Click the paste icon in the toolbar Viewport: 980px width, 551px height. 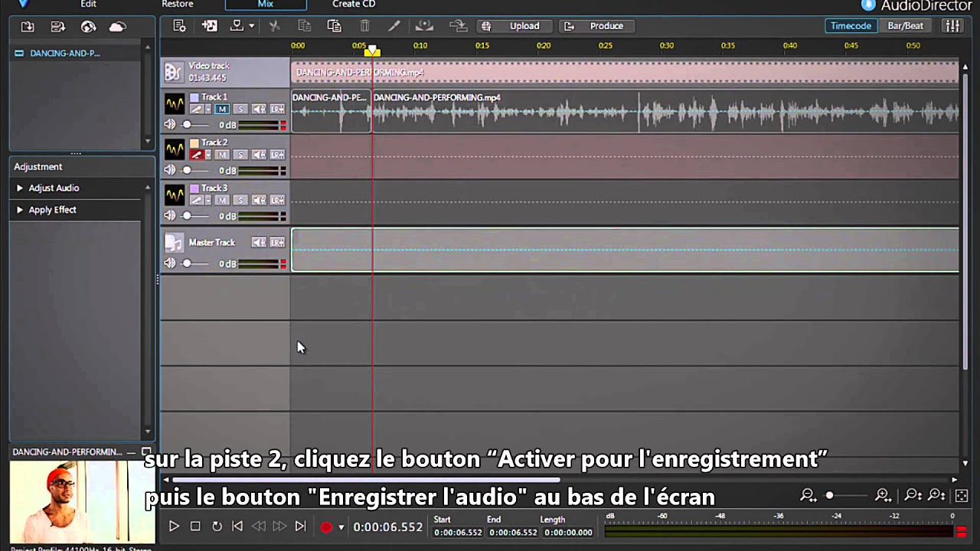click(334, 26)
